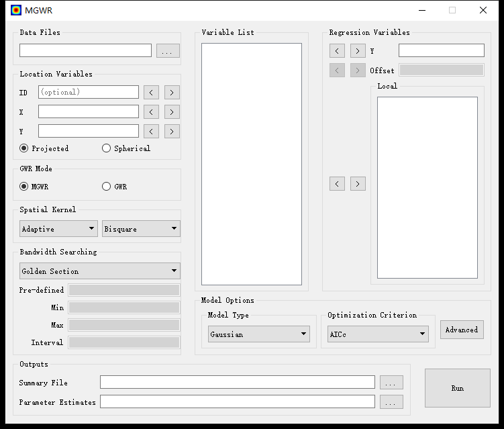Click the Offset left arrow button
This screenshot has width=504, height=429.
coord(337,70)
